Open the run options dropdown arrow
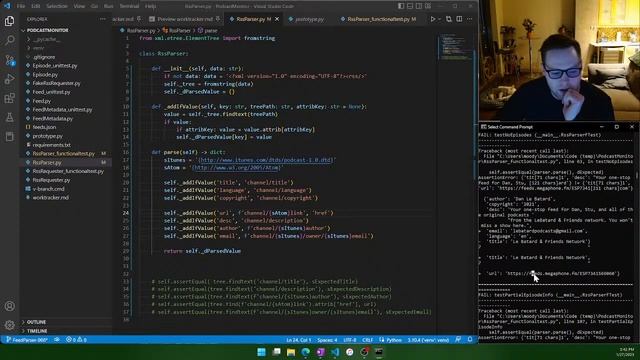This screenshot has height=360, width=640. [440, 19]
